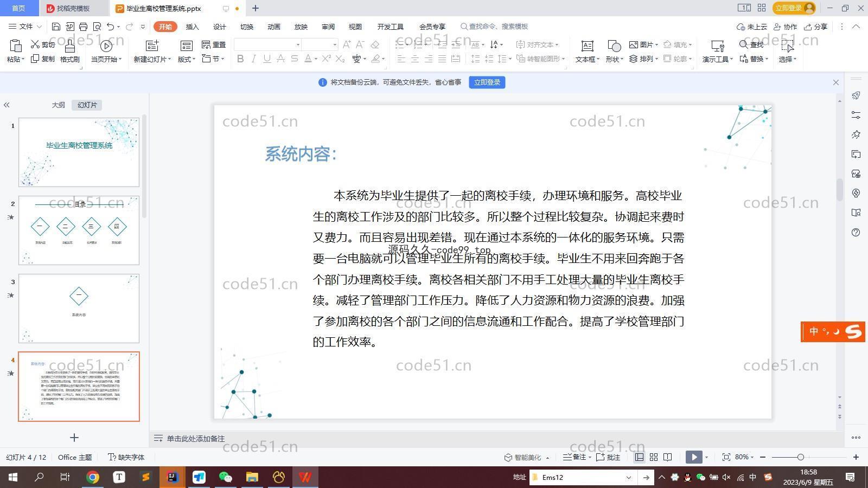Click 立即登录 in the backup banner
Screen dimensions: 868x488
pyautogui.click(x=487, y=82)
